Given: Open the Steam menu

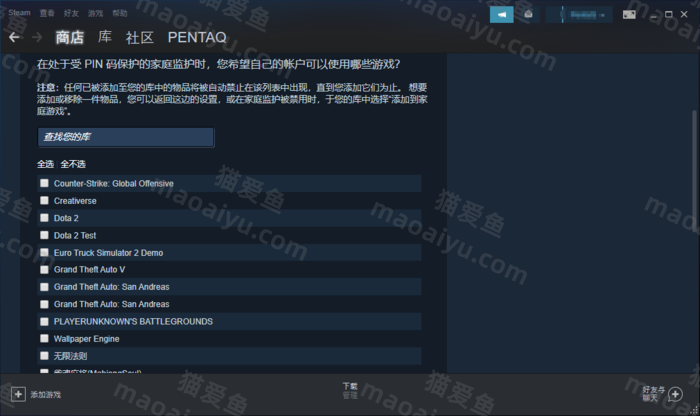Looking at the screenshot, I should click(19, 13).
